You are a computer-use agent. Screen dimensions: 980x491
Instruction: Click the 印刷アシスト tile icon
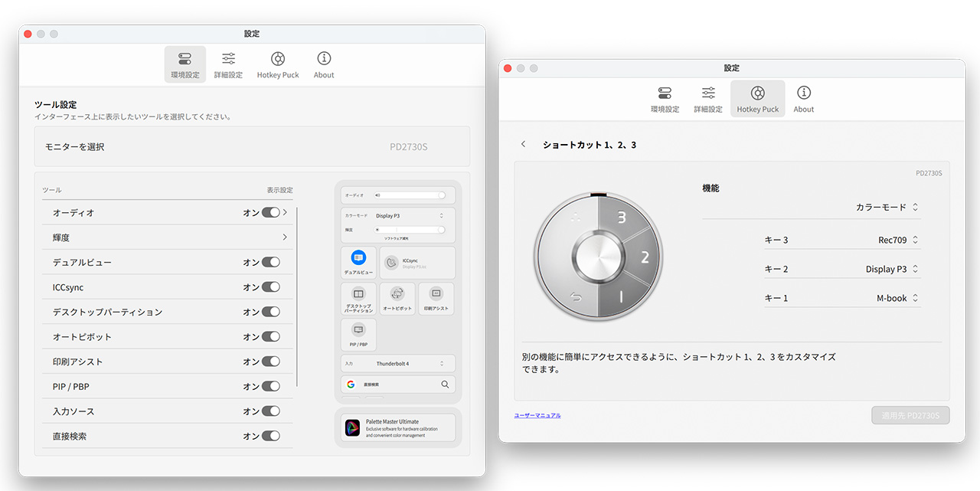tap(436, 294)
